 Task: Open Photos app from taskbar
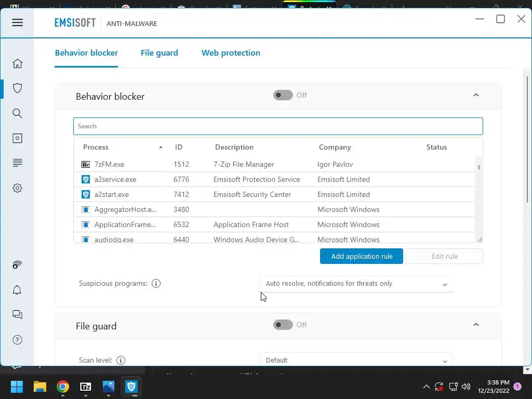click(109, 387)
